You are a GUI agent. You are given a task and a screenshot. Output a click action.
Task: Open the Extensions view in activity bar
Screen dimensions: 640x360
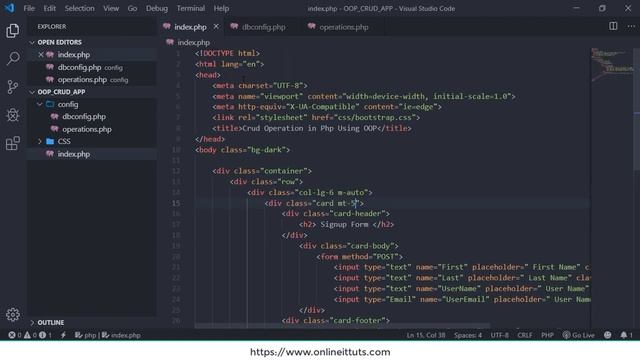(13, 143)
